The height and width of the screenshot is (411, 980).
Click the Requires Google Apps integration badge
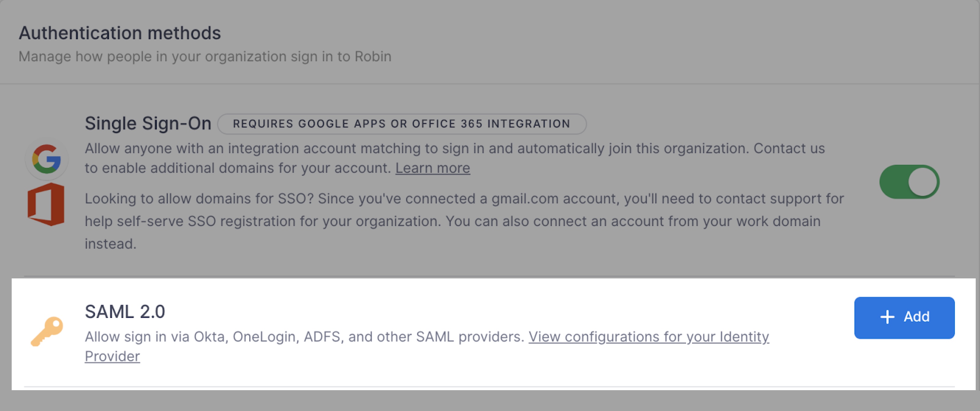click(x=402, y=124)
